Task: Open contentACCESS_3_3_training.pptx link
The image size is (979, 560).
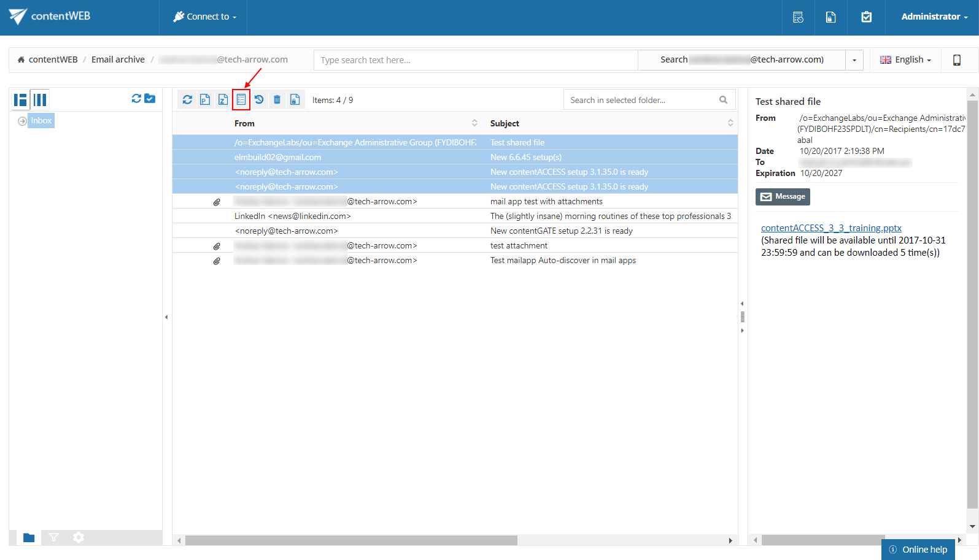Action: pyautogui.click(x=831, y=228)
